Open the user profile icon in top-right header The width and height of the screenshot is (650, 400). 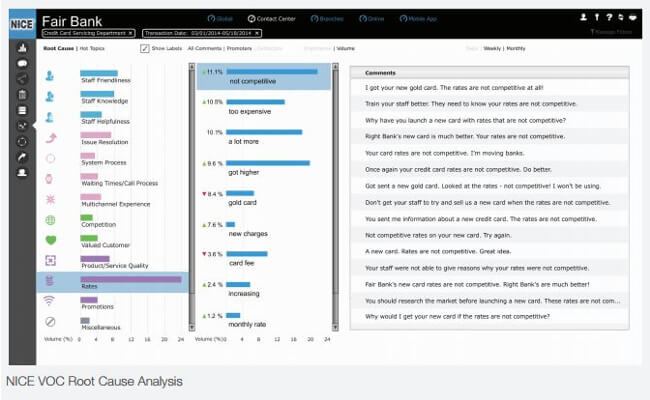(583, 17)
